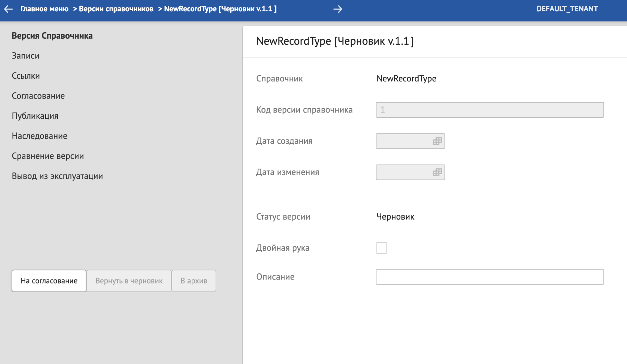Image resolution: width=627 pixels, height=364 pixels.
Task: Click the В архив button
Action: [194, 281]
